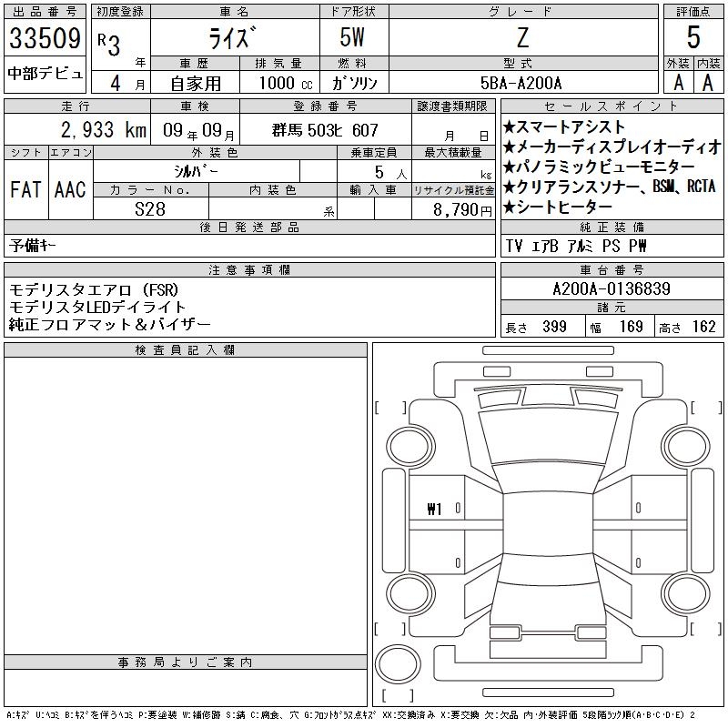Click the ★シートヒーター sales point

click(558, 207)
